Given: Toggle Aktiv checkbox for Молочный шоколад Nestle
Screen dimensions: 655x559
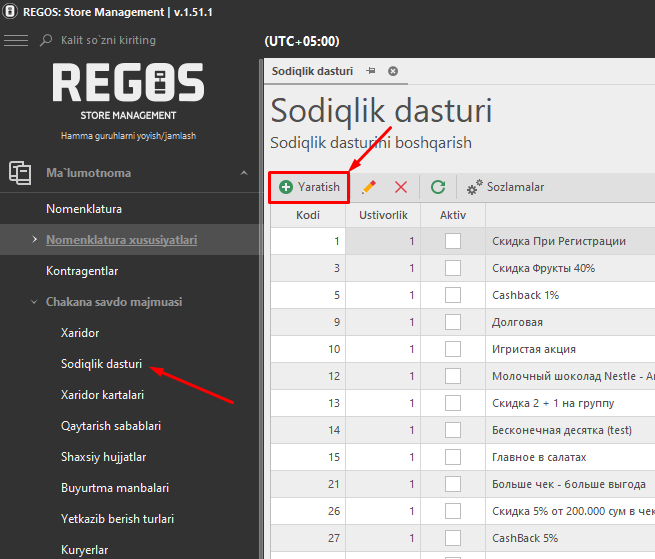Looking at the screenshot, I should click(x=453, y=376).
